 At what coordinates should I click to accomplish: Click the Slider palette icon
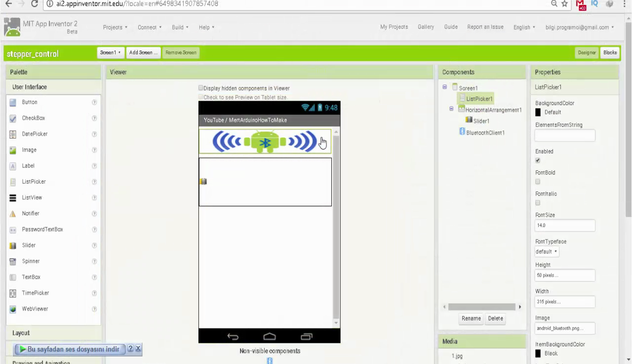pyautogui.click(x=13, y=246)
